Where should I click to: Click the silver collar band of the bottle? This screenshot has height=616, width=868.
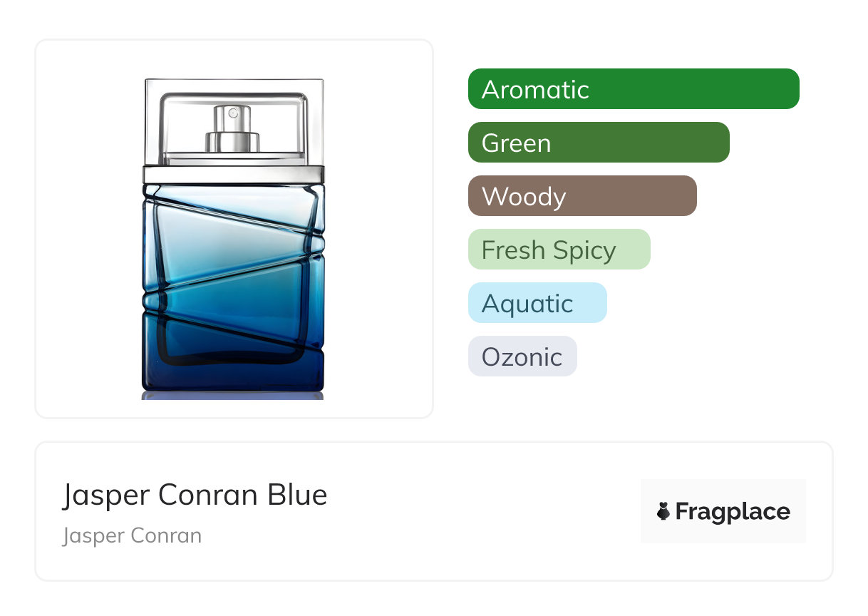[x=234, y=174]
